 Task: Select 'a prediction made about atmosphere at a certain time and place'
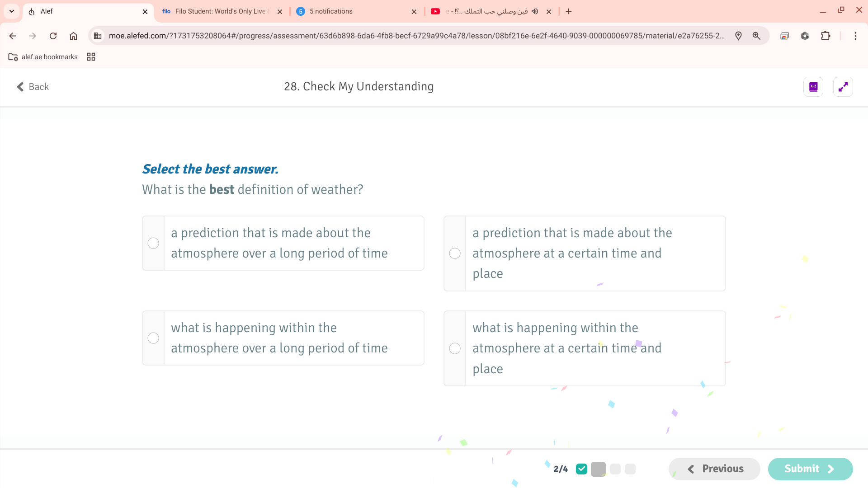pos(455,253)
